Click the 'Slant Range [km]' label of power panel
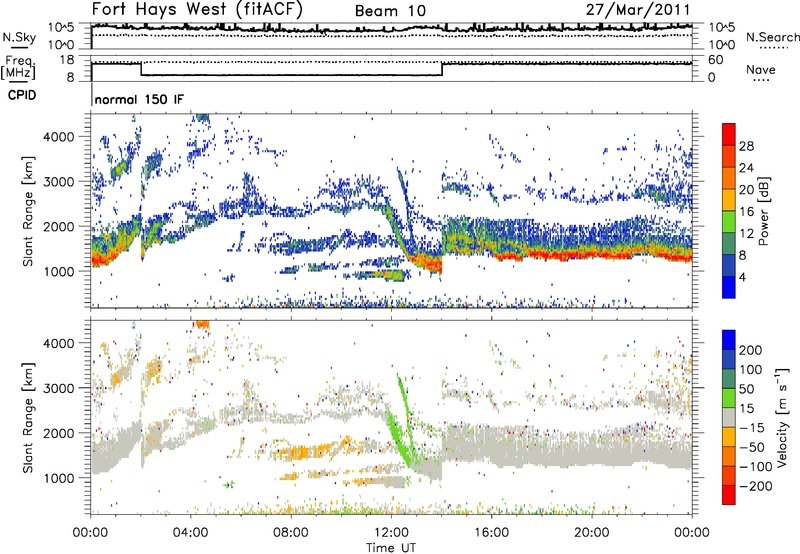The height and width of the screenshot is (554, 800). click(x=28, y=211)
